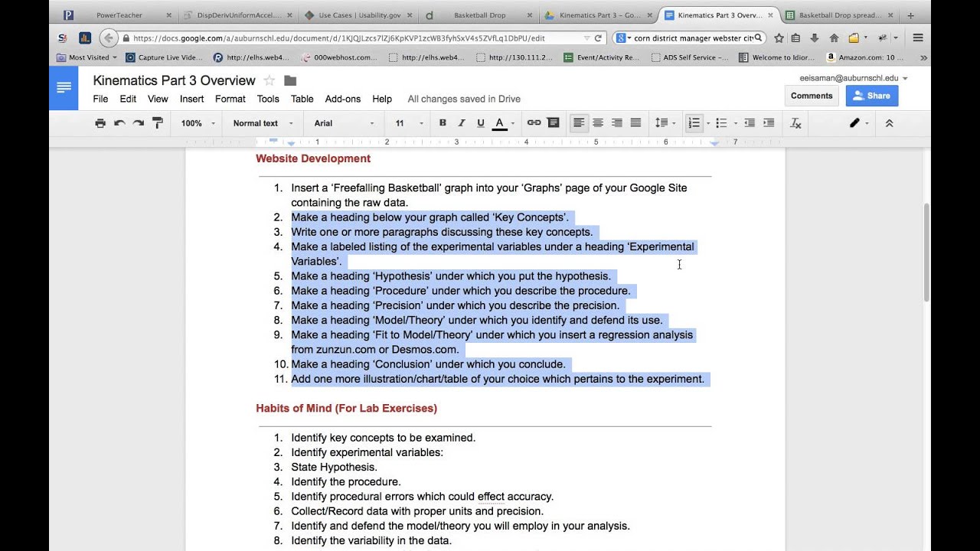Clear formatting from selection
The width and height of the screenshot is (980, 551).
pos(795,123)
